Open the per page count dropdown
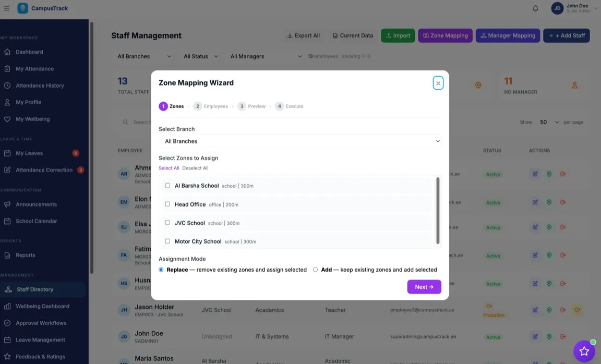Screen dimensions: 601x364 tap(549, 122)
